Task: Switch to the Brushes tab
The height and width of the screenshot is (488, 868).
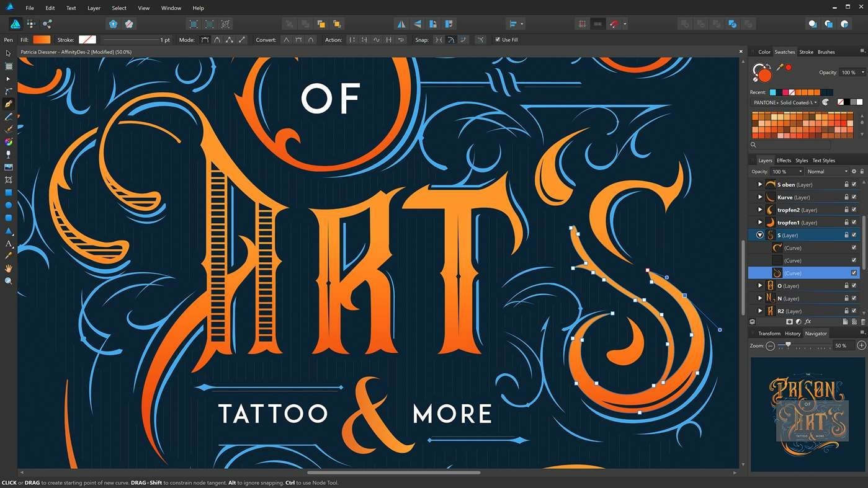Action: (x=826, y=52)
